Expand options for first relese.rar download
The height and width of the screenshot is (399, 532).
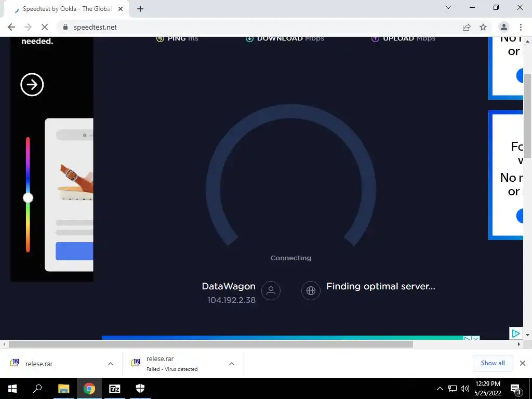pos(110,364)
